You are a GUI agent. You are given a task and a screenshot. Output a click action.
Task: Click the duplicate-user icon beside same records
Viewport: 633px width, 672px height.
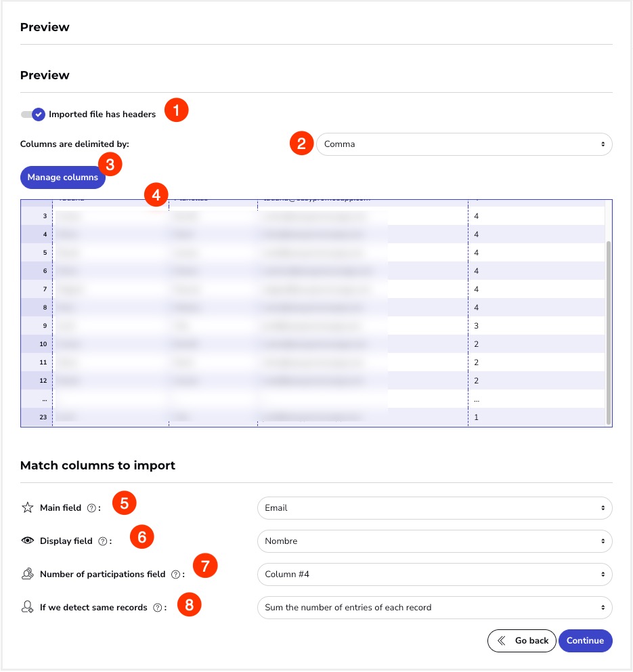(27, 607)
